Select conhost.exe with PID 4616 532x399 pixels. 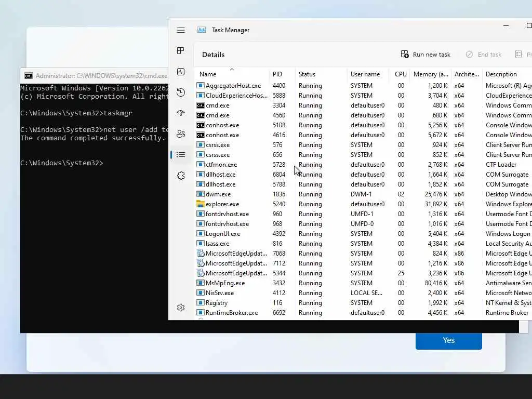click(364, 135)
